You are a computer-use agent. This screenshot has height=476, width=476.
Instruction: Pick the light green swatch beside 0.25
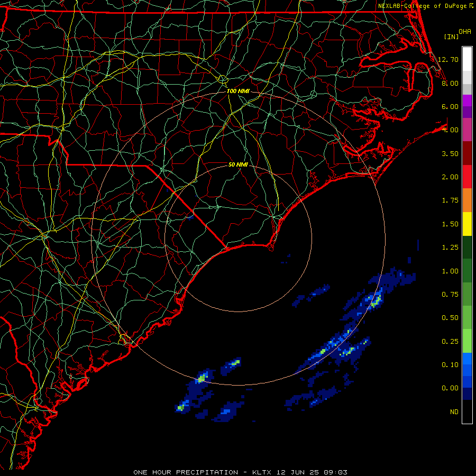[467, 341]
